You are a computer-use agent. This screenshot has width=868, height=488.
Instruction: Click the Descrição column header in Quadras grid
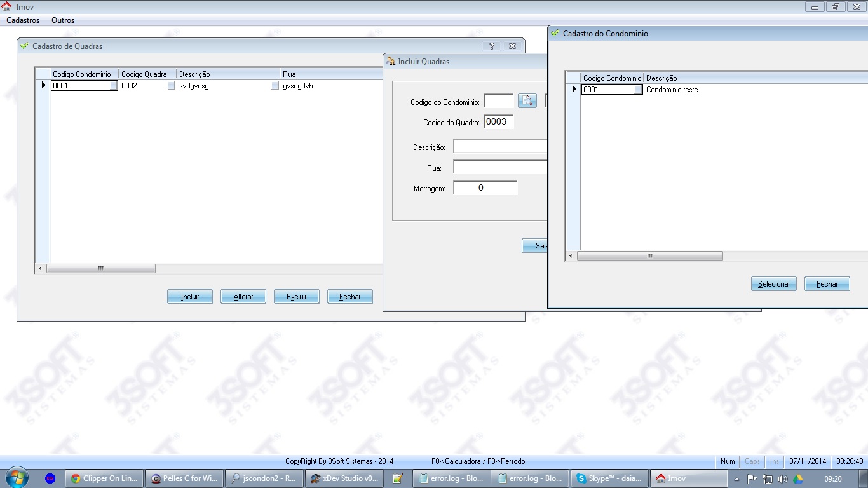point(228,74)
